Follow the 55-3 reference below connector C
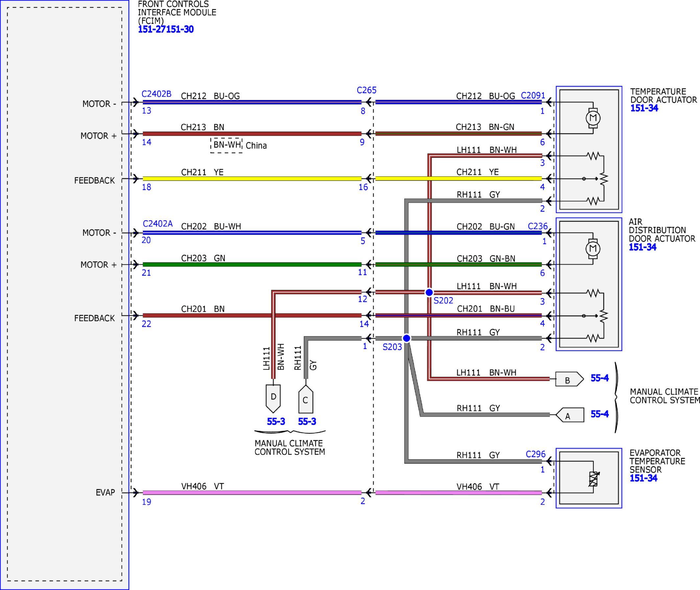This screenshot has height=590, width=700. pos(307,421)
